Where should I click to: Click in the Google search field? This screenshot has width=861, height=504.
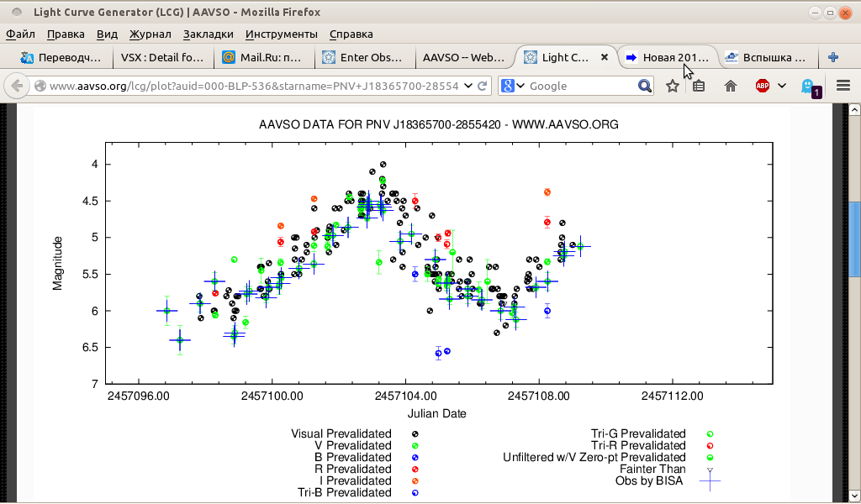(x=580, y=86)
